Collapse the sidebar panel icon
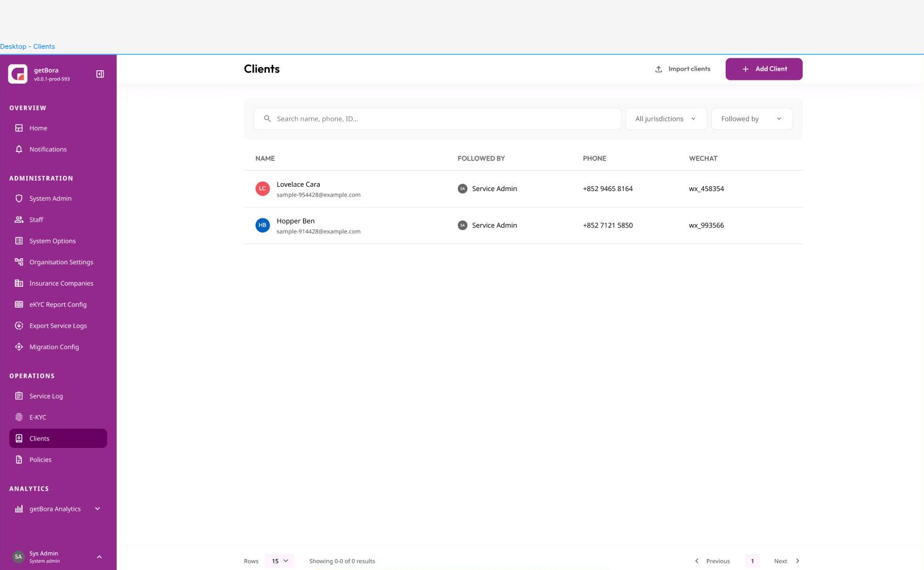This screenshot has width=924, height=570. (x=100, y=74)
